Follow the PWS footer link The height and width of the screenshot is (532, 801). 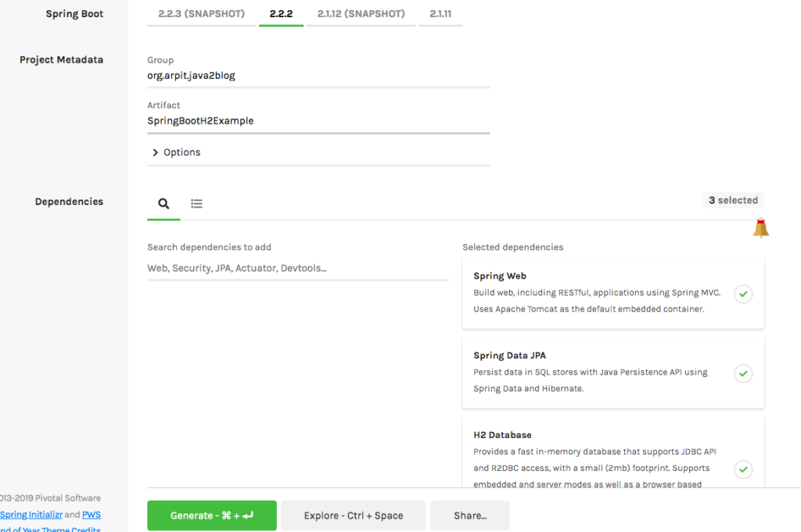tap(92, 515)
